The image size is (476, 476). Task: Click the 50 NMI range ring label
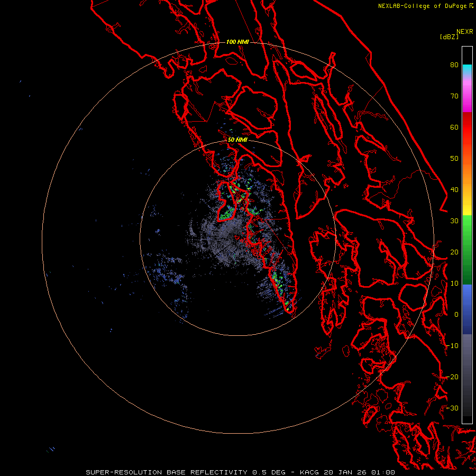point(237,140)
